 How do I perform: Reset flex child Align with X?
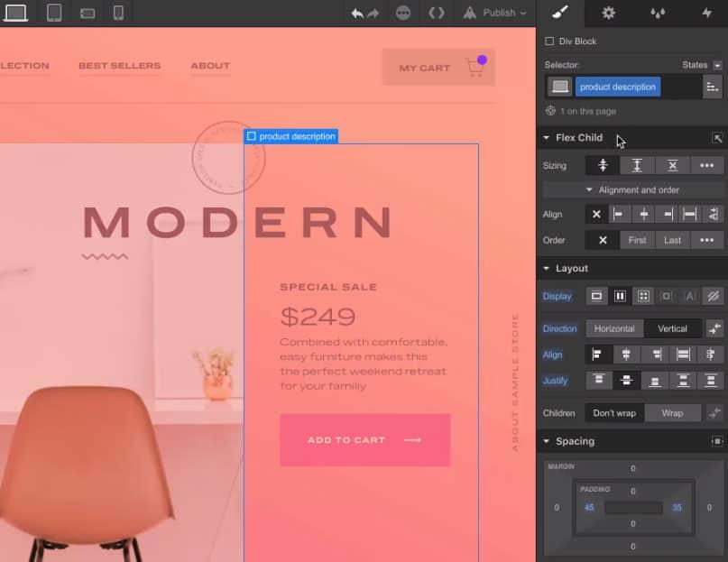[x=596, y=214]
